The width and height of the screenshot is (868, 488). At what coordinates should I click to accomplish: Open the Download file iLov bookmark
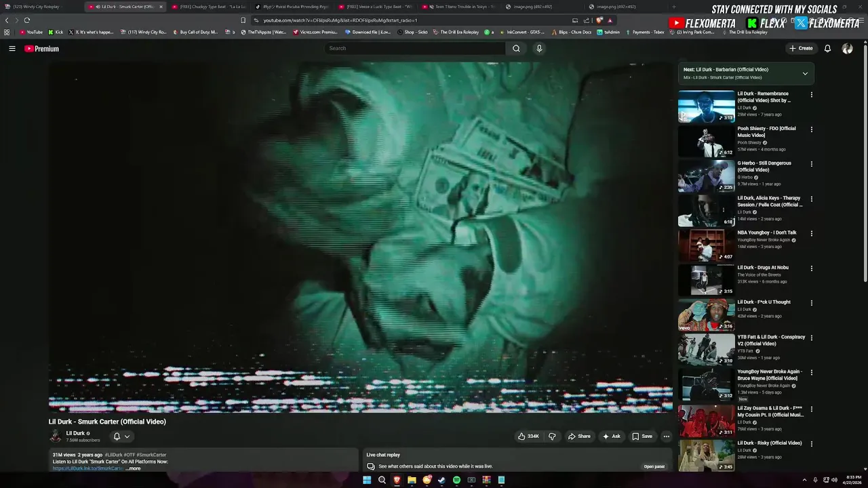(x=368, y=32)
